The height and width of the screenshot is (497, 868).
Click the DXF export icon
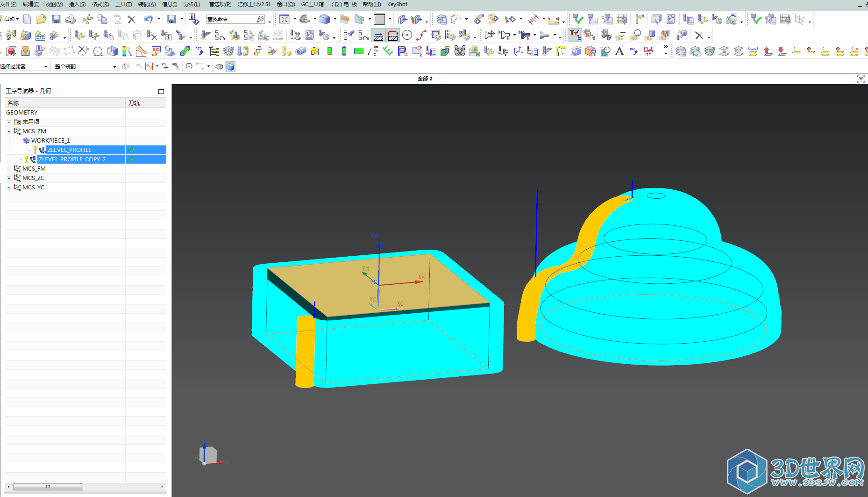[634, 51]
